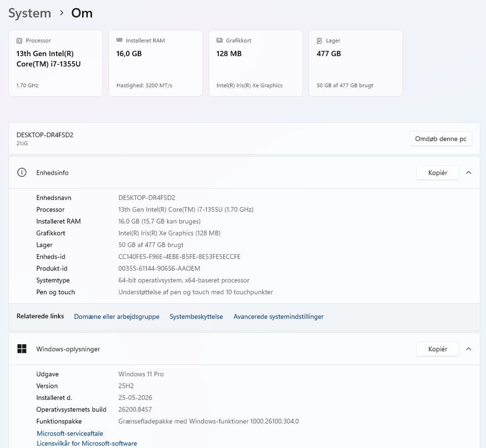This screenshot has height=448, width=486.
Task: Select the Enheds-id value CC140FE5-F96E...
Action: click(x=179, y=257)
